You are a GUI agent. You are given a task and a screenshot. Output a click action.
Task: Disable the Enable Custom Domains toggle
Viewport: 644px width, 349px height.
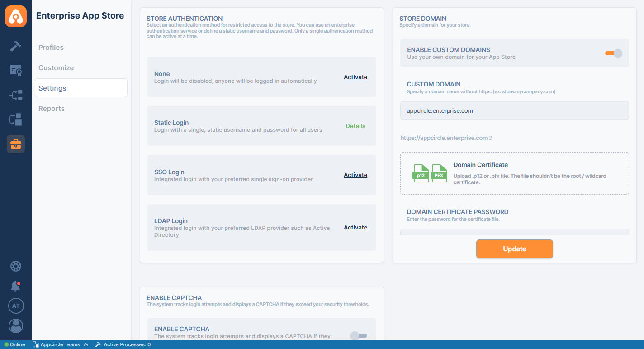pyautogui.click(x=614, y=53)
